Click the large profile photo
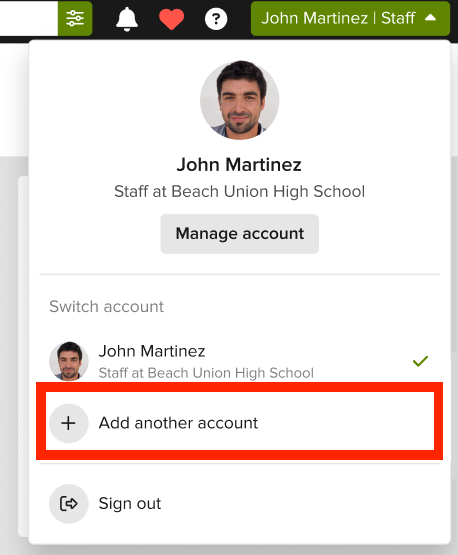 [240, 100]
